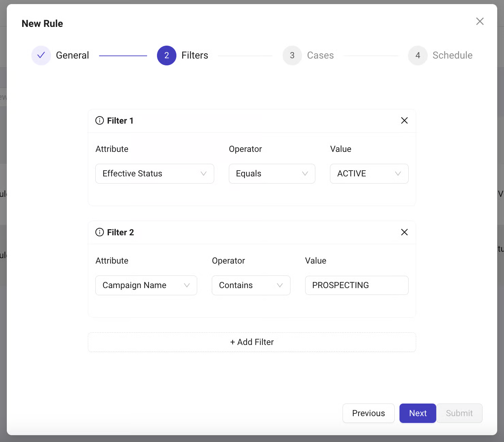Screen dimensions: 504x442
Task: Proceed with the Next button
Action: pyautogui.click(x=418, y=413)
